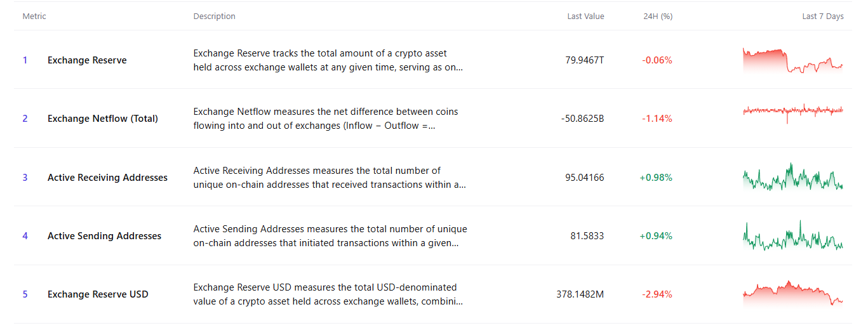Viewport: 868px width, 335px height.
Task: Sort by the 24H (%) column header
Action: pyautogui.click(x=658, y=16)
